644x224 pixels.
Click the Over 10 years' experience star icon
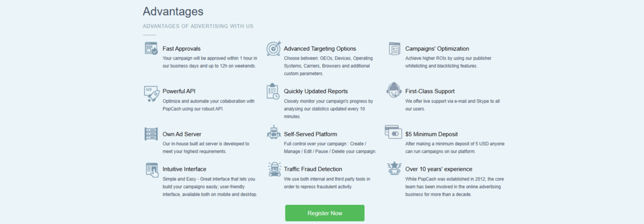click(394, 168)
